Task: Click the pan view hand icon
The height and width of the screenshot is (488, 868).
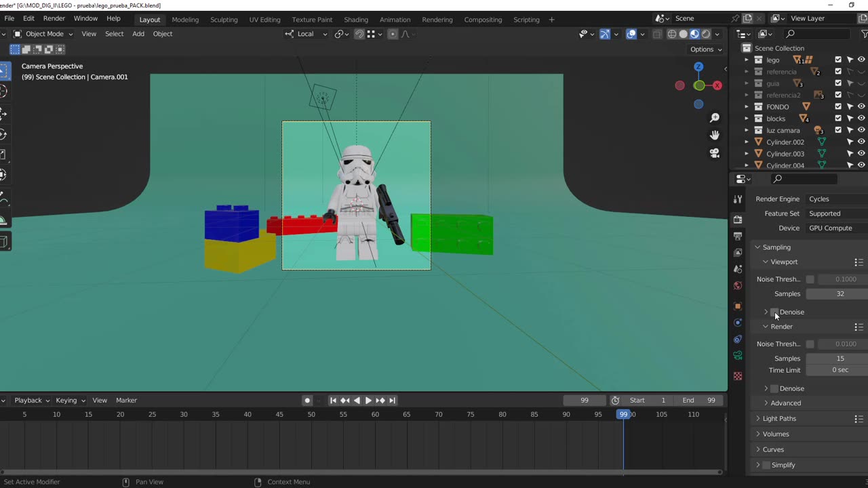Action: coord(715,136)
